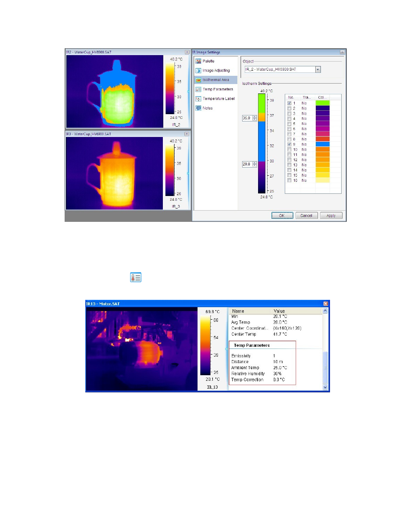Uncheck isotherm number 1 checkbox
The image size is (411, 532).
pos(289,103)
